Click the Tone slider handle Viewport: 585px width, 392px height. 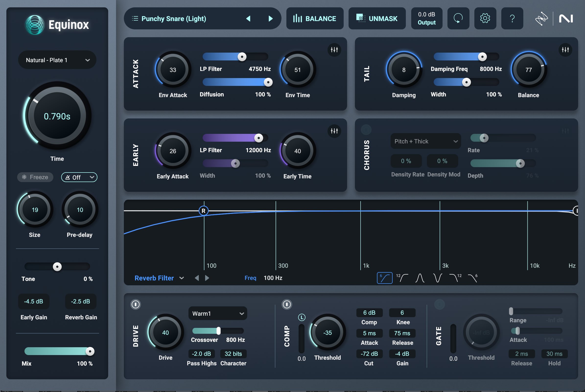pos(57,267)
